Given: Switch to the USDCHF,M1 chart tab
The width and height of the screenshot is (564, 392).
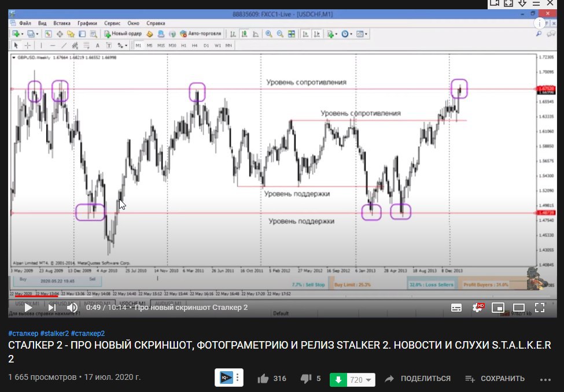Looking at the screenshot, I should 132,303.
